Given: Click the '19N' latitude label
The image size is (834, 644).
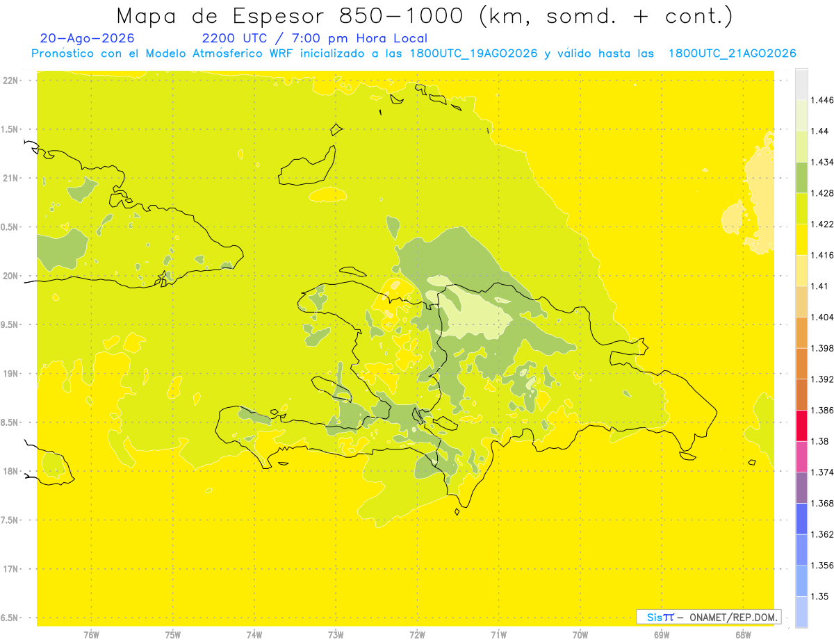Looking at the screenshot, I should coord(12,374).
